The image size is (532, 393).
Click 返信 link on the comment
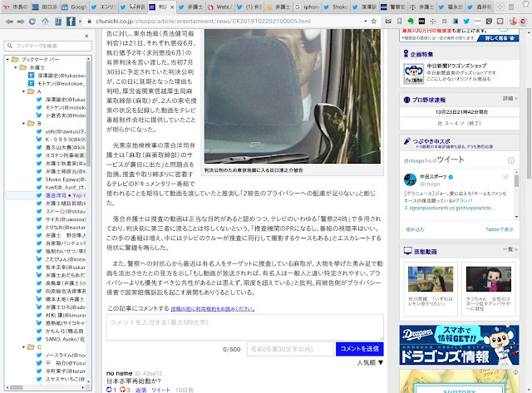click(140, 391)
